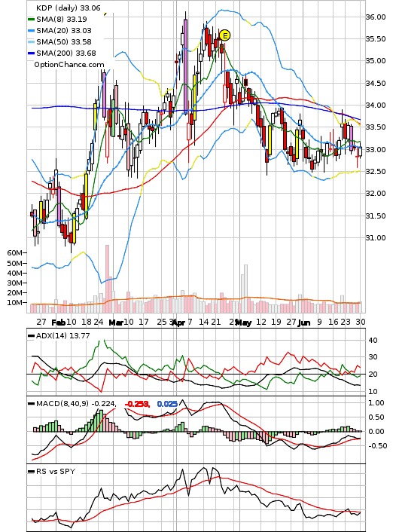The height and width of the screenshot is (532, 396).
Task: Click the date label 19 after May
Action: pos(276,322)
